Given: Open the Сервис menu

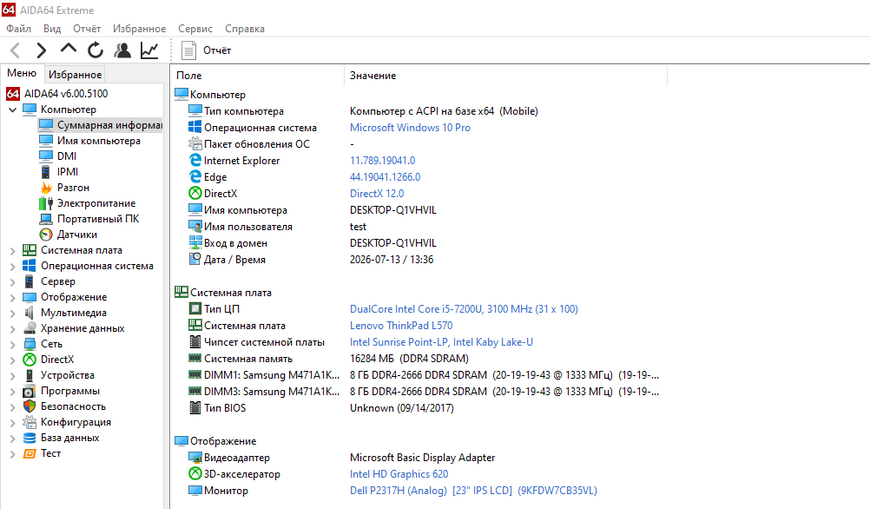Looking at the screenshot, I should coord(195,28).
